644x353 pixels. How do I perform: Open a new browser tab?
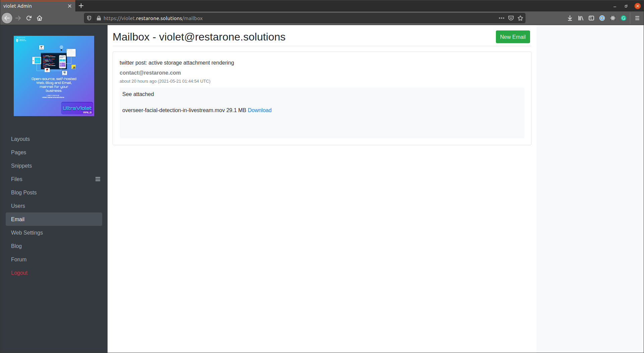click(81, 6)
